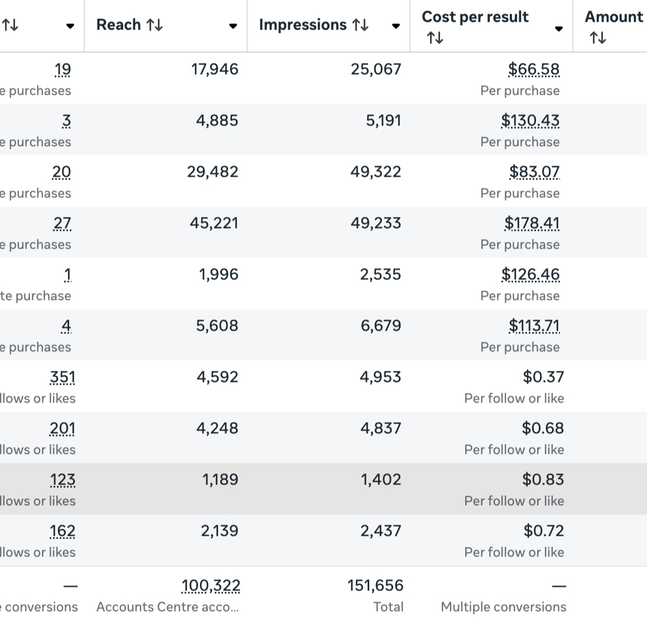
Task: Select the 4,837 impressions cell
Action: pyautogui.click(x=381, y=428)
